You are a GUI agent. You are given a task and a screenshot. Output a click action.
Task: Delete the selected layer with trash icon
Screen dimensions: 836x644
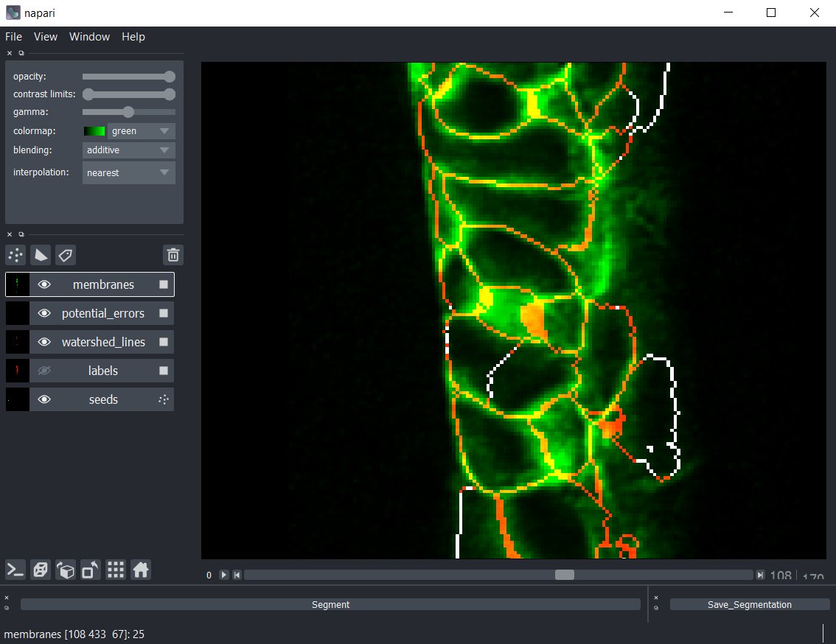[x=173, y=255]
